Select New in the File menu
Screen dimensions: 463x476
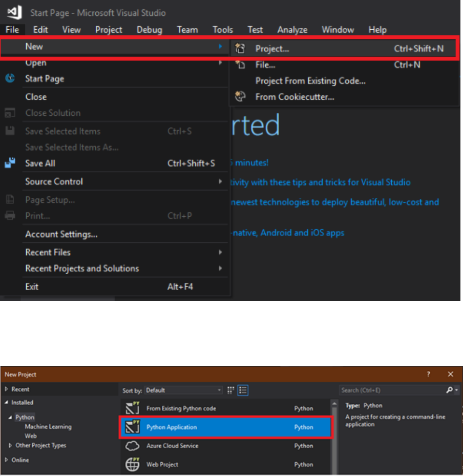pyautogui.click(x=115, y=47)
